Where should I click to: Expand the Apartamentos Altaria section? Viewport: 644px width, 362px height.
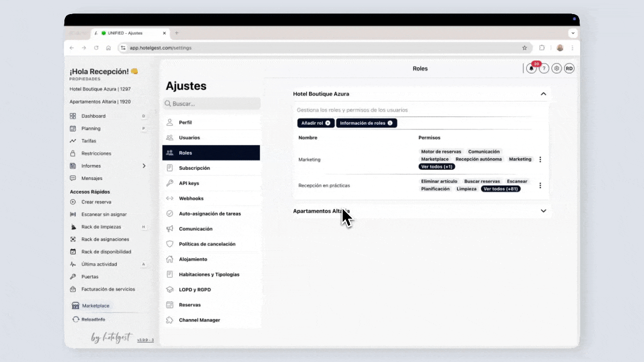543,211
